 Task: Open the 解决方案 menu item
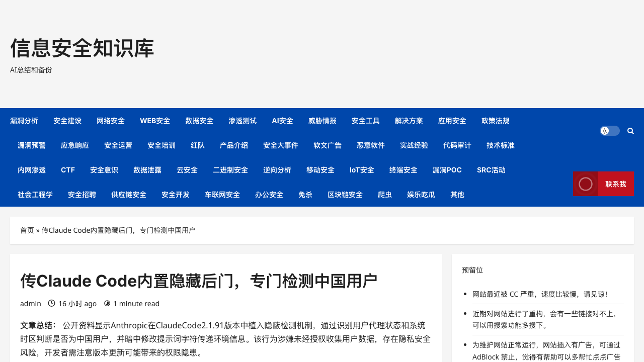click(x=409, y=121)
